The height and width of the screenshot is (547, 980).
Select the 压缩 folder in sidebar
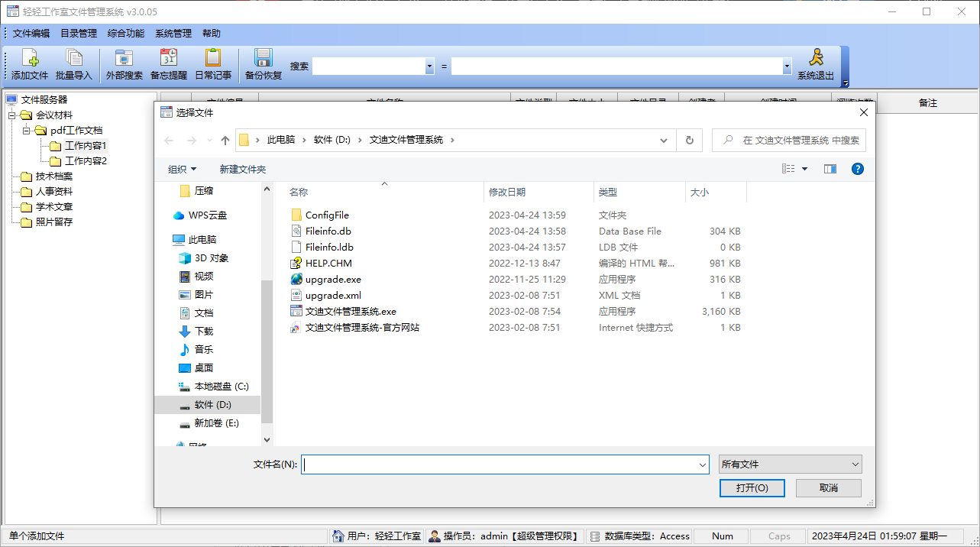point(196,191)
